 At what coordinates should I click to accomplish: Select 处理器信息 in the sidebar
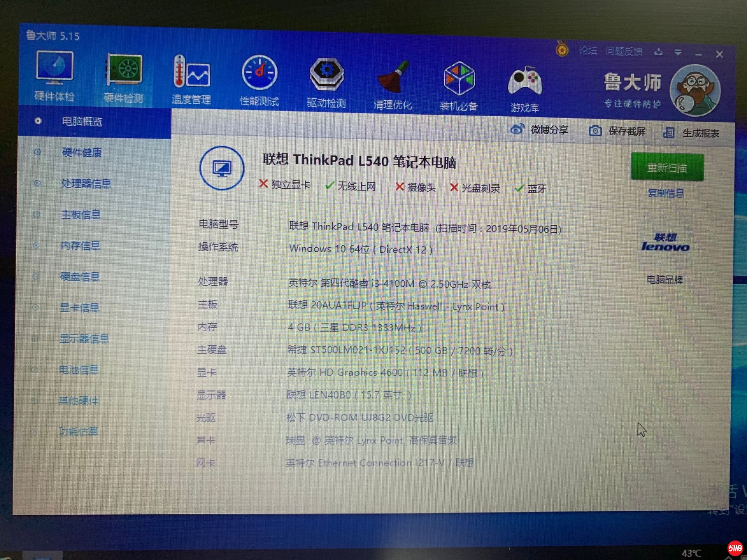pos(86,184)
